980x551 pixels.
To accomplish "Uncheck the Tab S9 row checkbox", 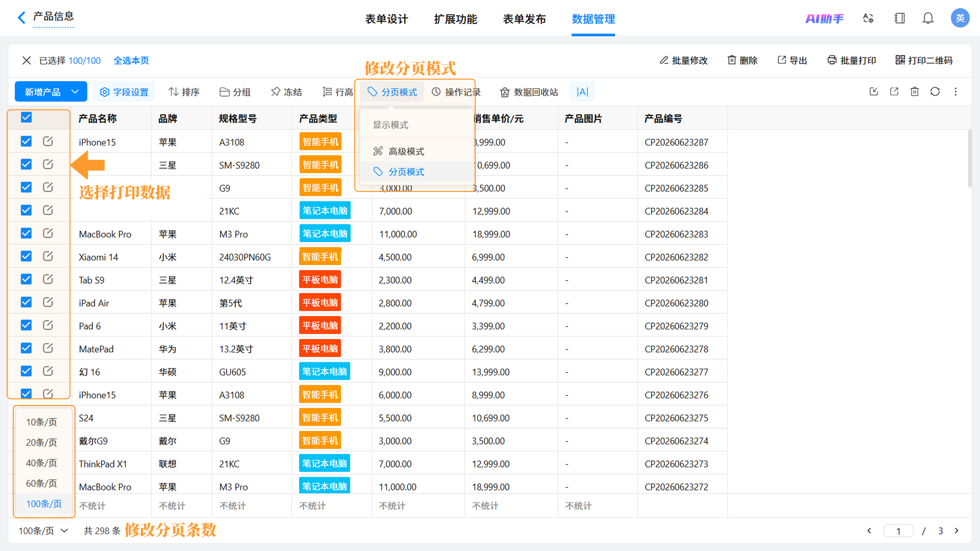I will (x=26, y=279).
